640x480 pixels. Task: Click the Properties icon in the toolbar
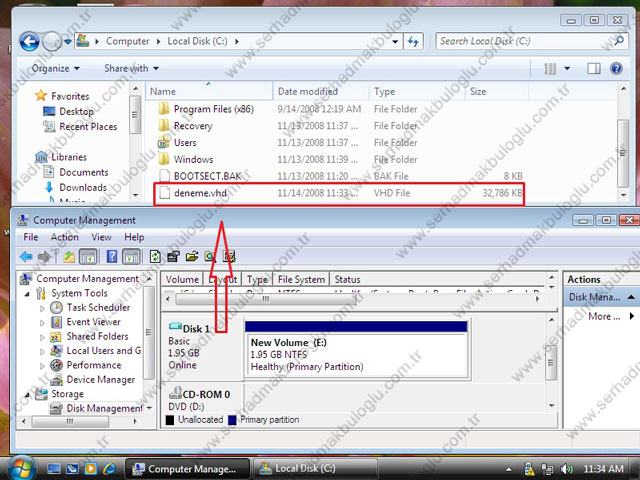click(x=173, y=257)
